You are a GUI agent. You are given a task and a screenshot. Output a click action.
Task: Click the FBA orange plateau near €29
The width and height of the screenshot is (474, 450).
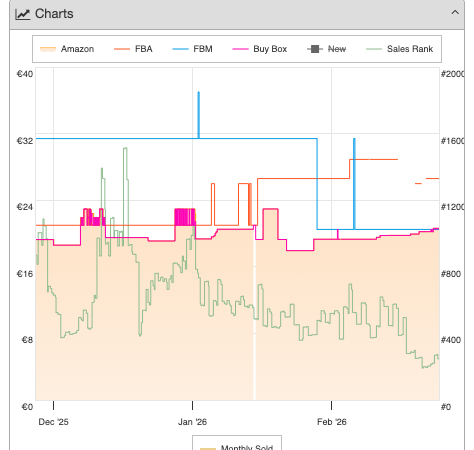click(373, 159)
